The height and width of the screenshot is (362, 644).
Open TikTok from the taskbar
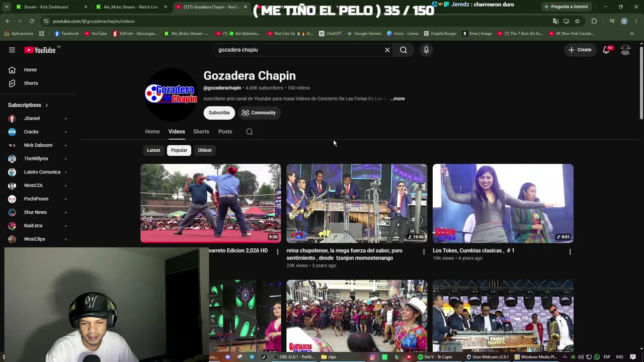264,357
